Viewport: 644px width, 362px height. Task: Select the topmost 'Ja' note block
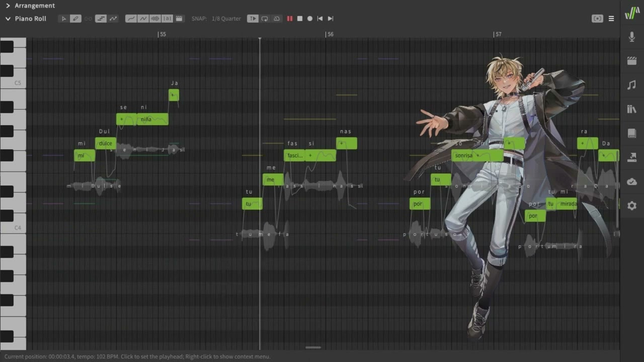point(174,95)
